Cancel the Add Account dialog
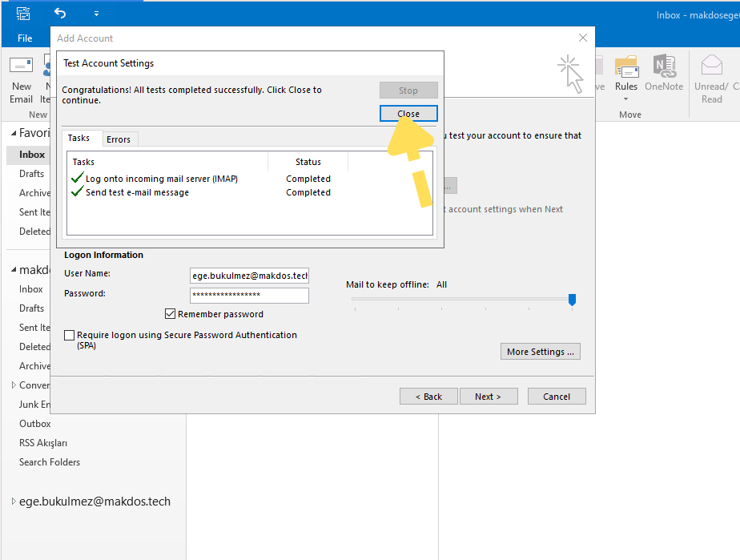This screenshot has height=560, width=740. pyautogui.click(x=557, y=396)
